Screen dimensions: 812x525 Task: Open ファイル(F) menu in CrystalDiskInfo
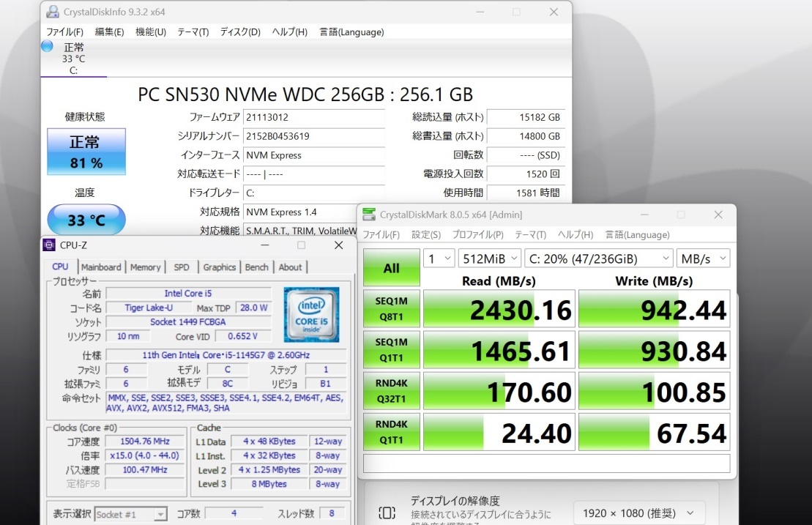64,32
